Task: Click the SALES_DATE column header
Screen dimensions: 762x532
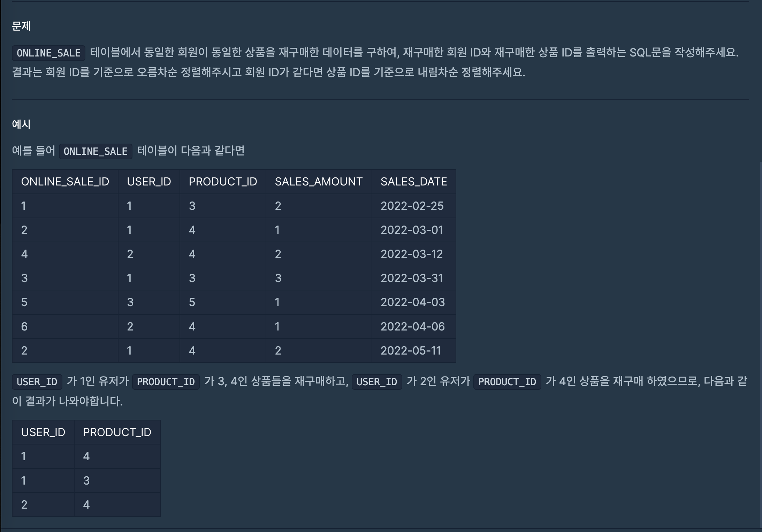Action: click(413, 182)
